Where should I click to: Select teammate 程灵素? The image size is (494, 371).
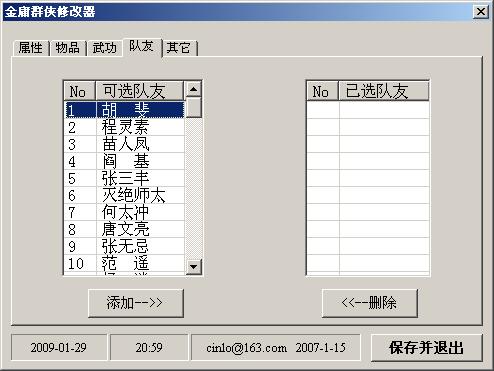coord(124,127)
